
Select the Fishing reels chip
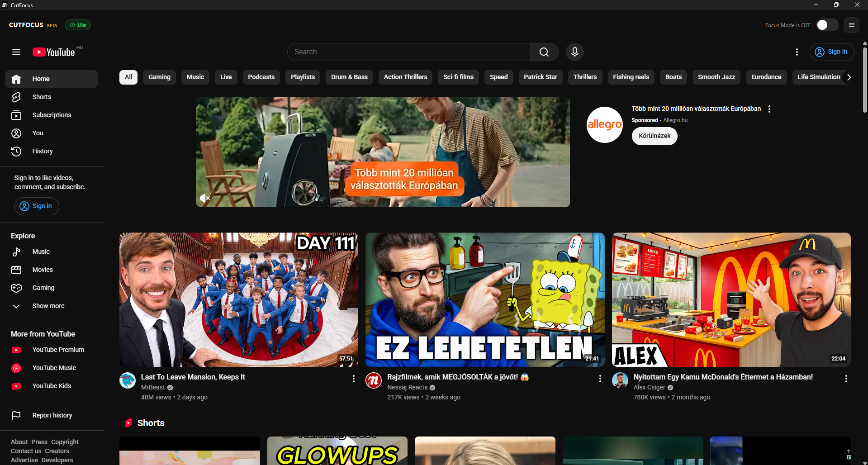tap(631, 77)
